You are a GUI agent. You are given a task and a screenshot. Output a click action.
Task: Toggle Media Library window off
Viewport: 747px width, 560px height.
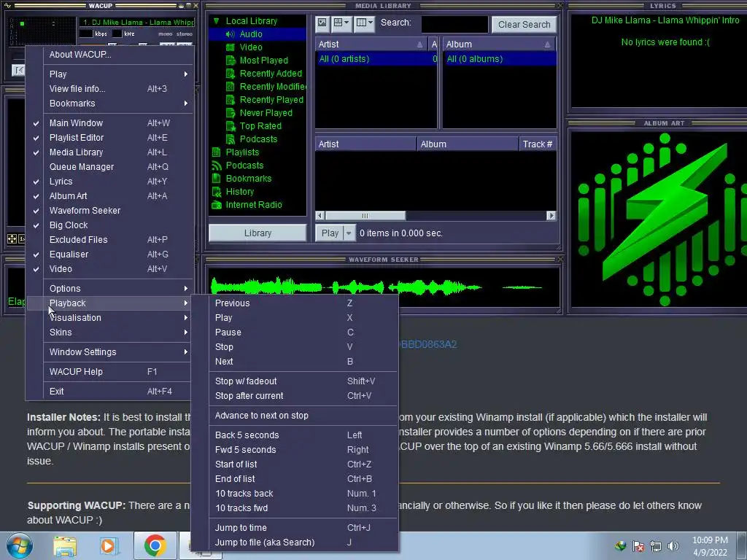point(110,152)
